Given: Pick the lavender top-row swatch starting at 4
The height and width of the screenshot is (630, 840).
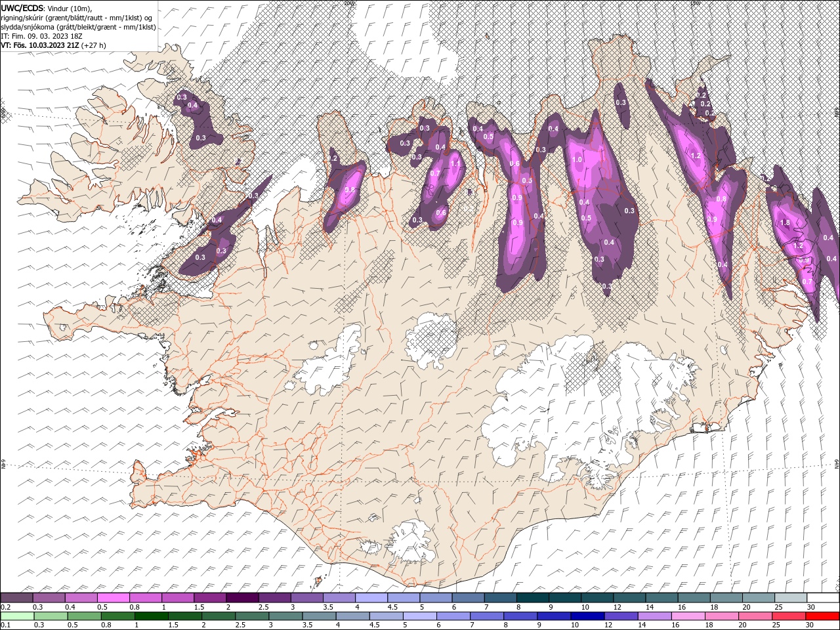Looking at the screenshot, I should coord(371,598).
